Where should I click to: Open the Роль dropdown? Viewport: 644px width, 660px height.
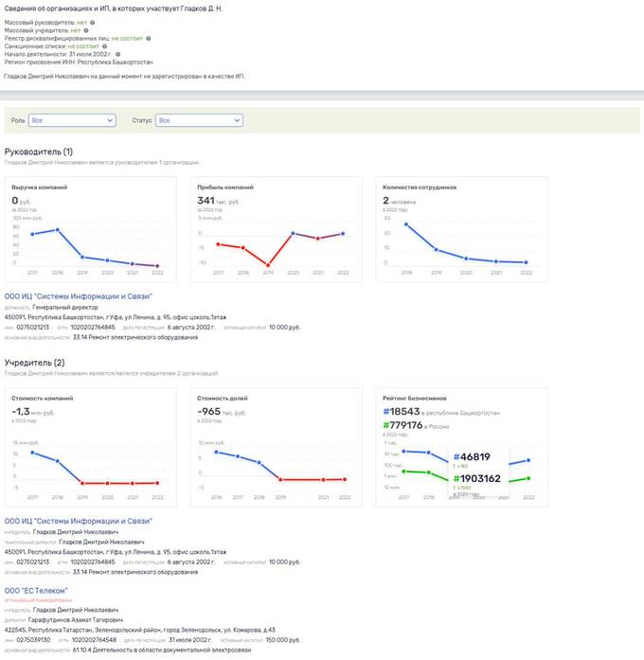[72, 120]
